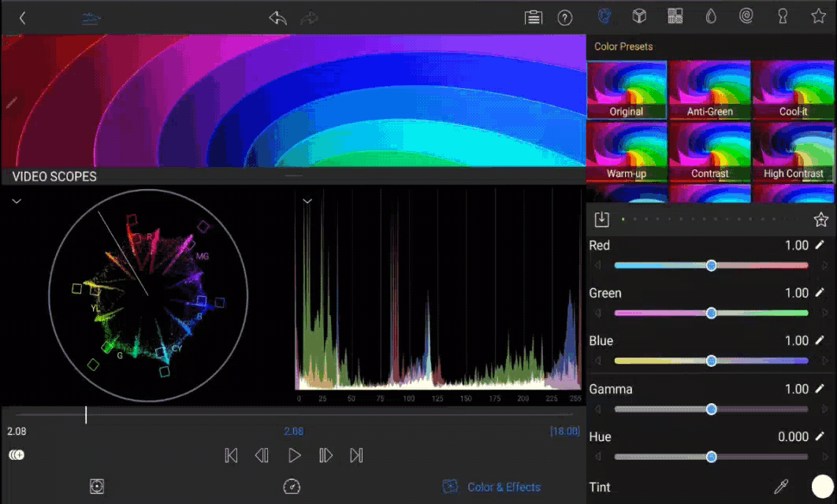Apply the Cool-it color preset

(x=793, y=90)
